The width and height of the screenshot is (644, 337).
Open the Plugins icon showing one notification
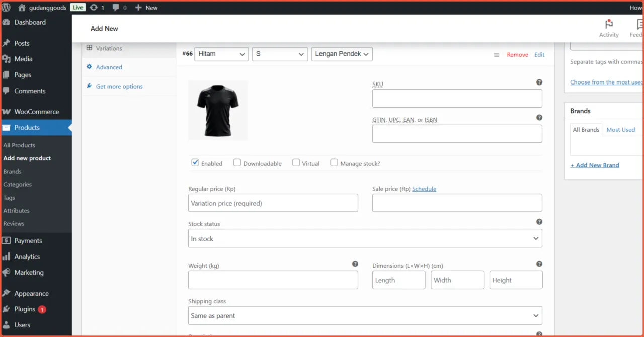tap(7, 309)
